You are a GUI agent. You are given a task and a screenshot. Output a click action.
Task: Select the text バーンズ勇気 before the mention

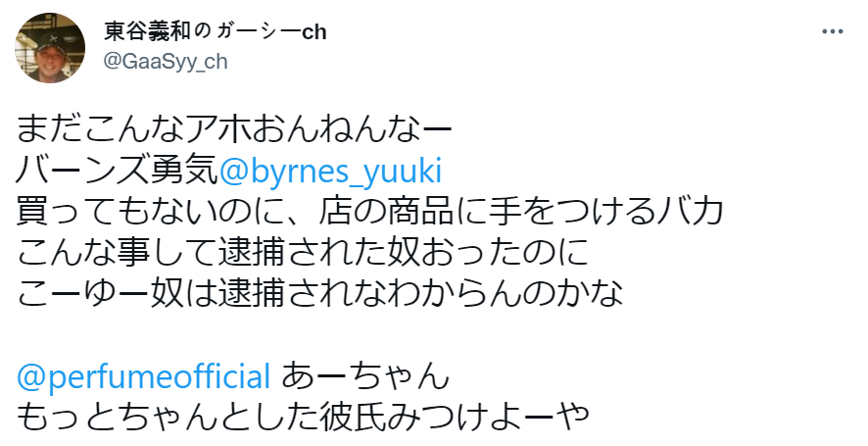(117, 173)
